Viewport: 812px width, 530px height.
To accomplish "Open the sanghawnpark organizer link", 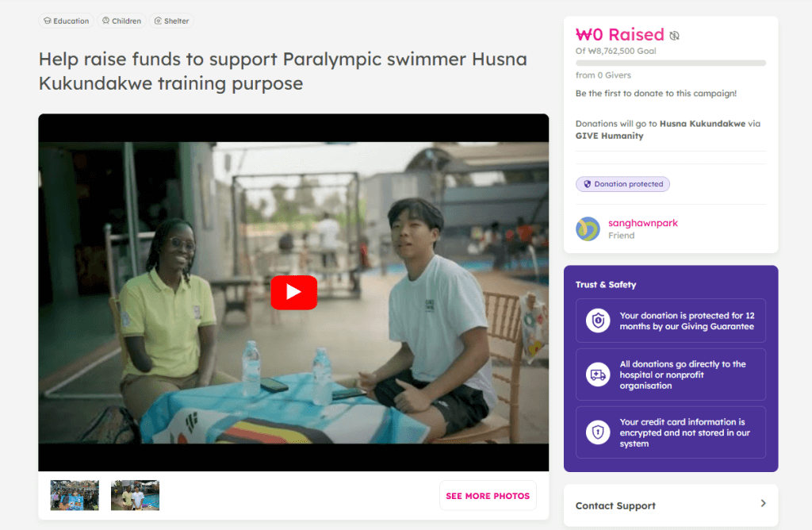I will pyautogui.click(x=642, y=223).
